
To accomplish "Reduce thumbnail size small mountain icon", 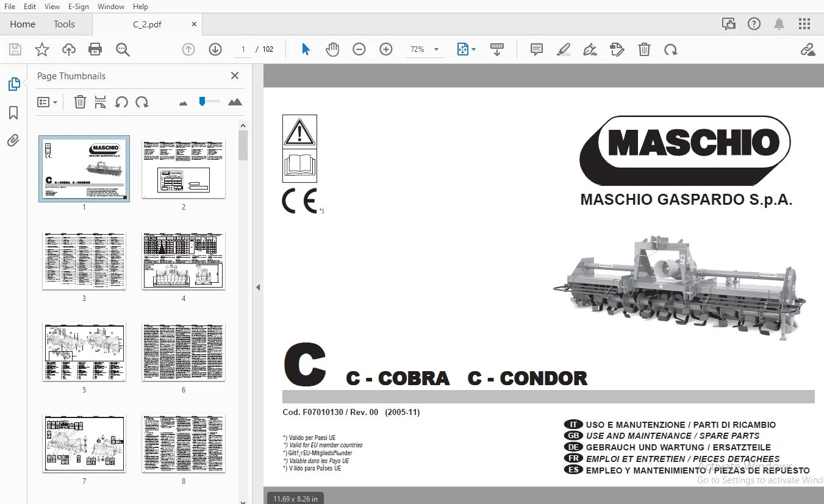I will 183,103.
